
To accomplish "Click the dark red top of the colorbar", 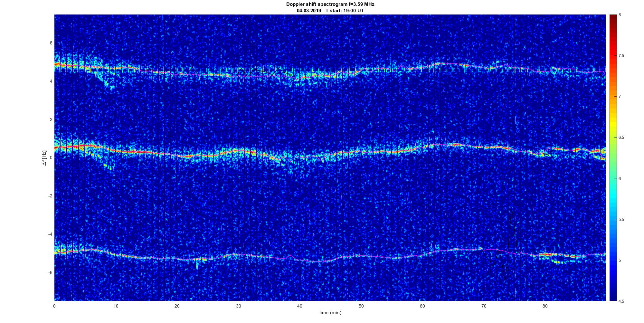I will pyautogui.click(x=613, y=17).
